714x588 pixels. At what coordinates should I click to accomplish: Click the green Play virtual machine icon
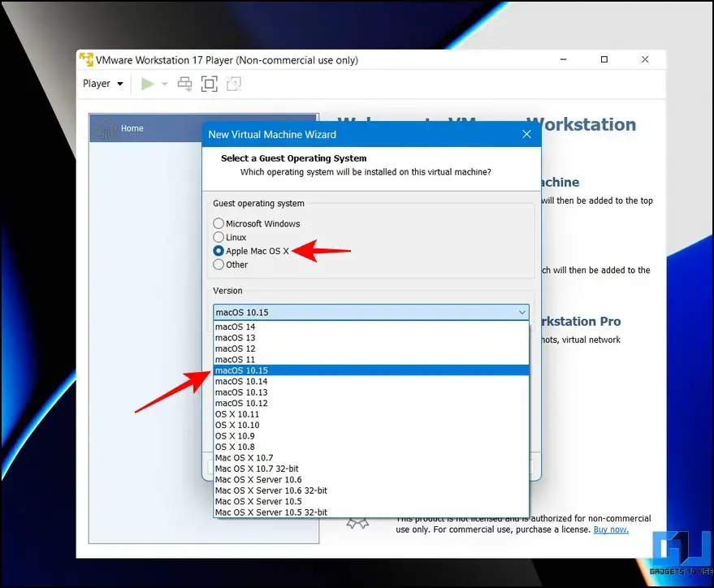tap(147, 84)
